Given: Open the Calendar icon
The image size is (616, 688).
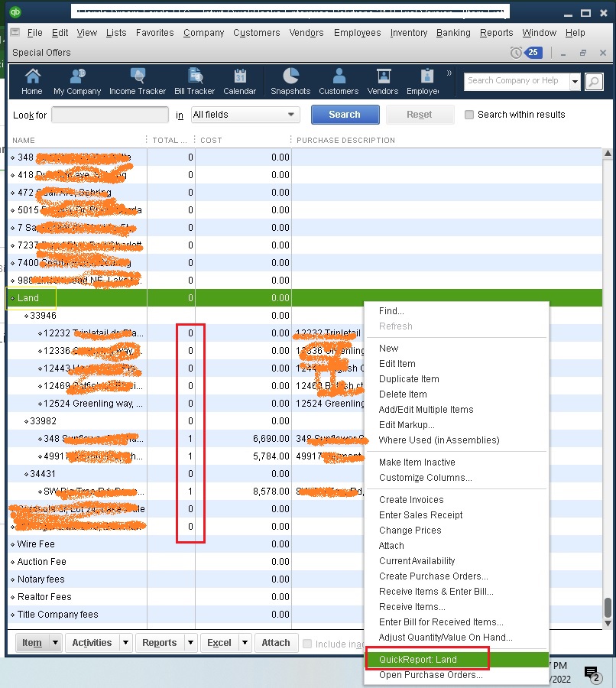Looking at the screenshot, I should tap(240, 81).
